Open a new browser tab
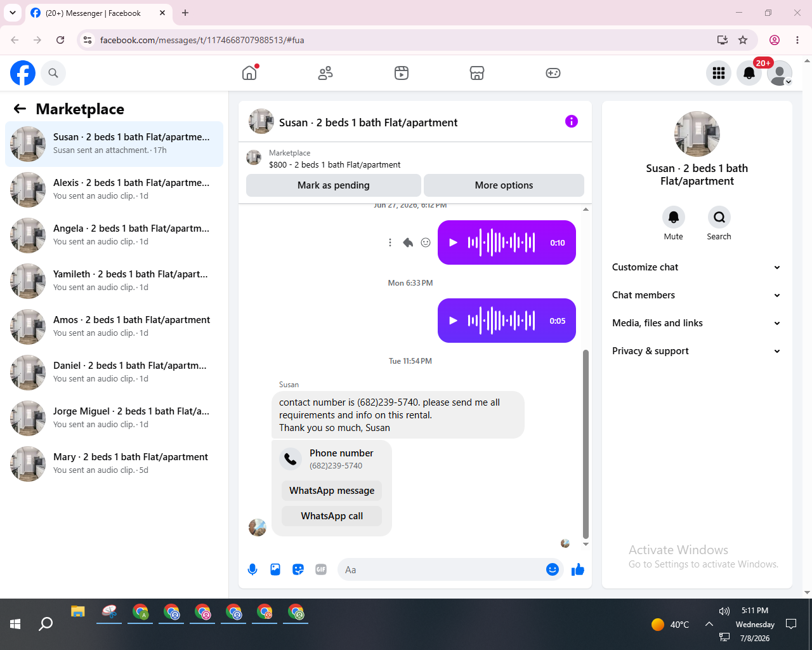This screenshot has height=650, width=812. click(x=185, y=13)
